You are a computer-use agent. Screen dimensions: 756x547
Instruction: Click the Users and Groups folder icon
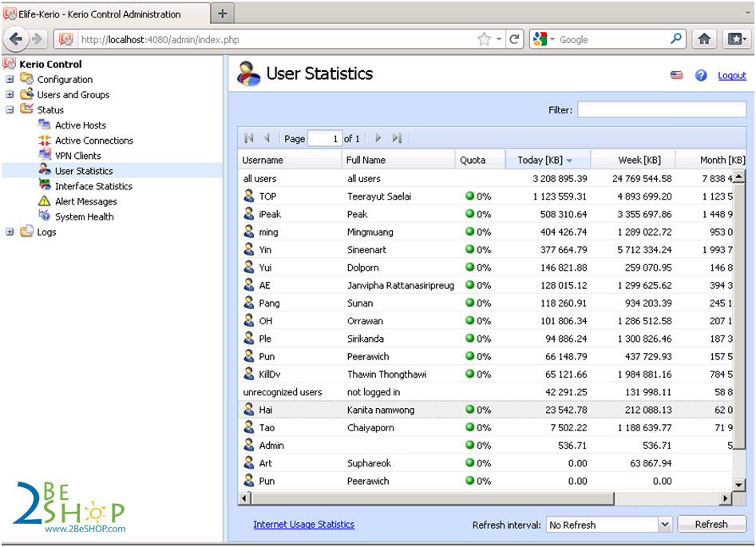26,93
